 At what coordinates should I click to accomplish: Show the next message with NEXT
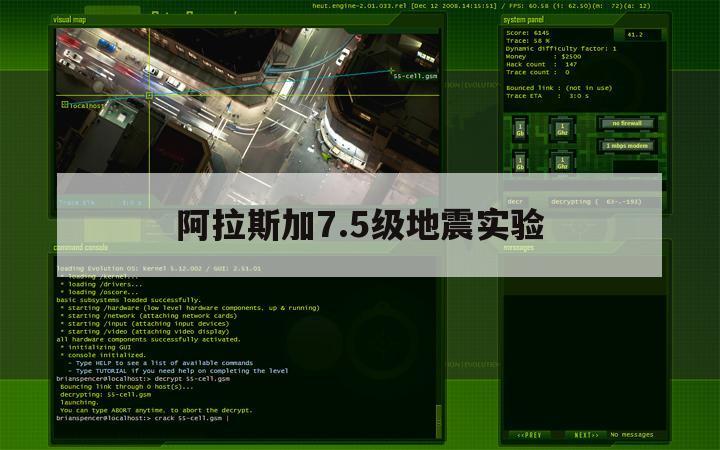point(586,435)
